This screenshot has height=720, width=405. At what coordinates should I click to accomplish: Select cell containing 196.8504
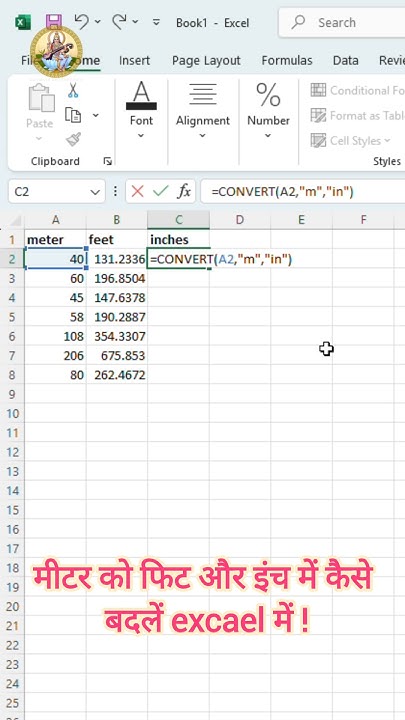coord(117,278)
